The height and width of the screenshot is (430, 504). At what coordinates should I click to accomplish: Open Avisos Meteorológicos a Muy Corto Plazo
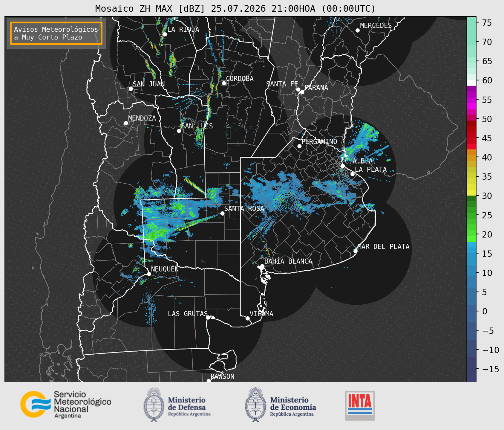coord(56,33)
